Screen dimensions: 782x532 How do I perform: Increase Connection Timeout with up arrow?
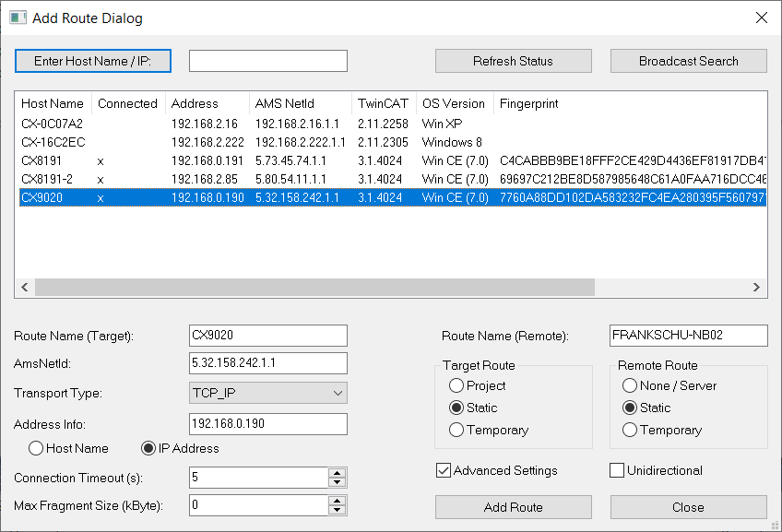[x=338, y=473]
